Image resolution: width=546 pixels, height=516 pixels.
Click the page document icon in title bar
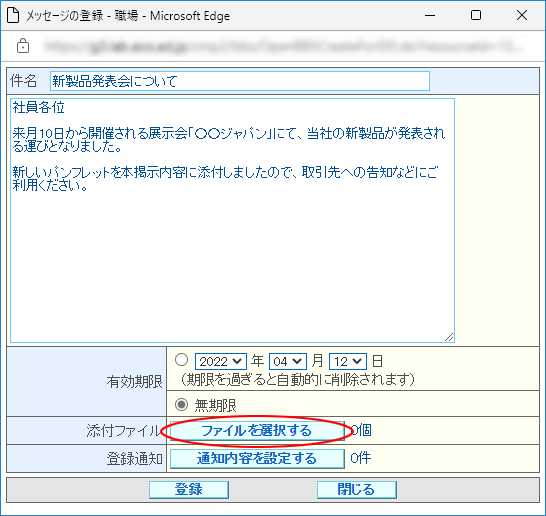click(13, 16)
